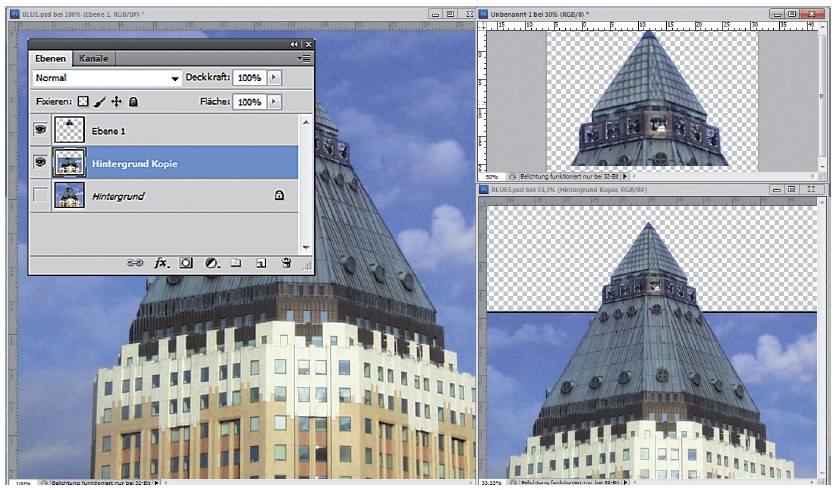Open the Deckkraft slider arrow
The width and height of the screenshot is (837, 490).
click(274, 78)
